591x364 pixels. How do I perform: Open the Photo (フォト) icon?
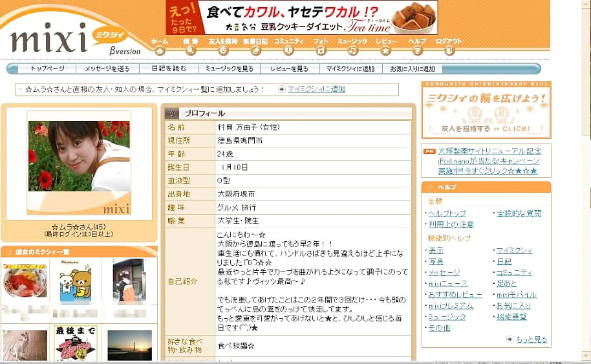tap(321, 50)
